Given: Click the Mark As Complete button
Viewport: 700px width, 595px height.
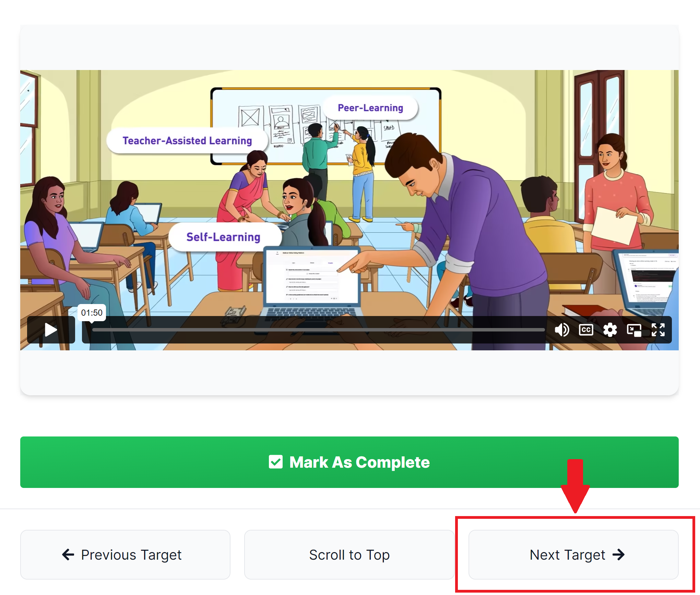Looking at the screenshot, I should pos(349,462).
